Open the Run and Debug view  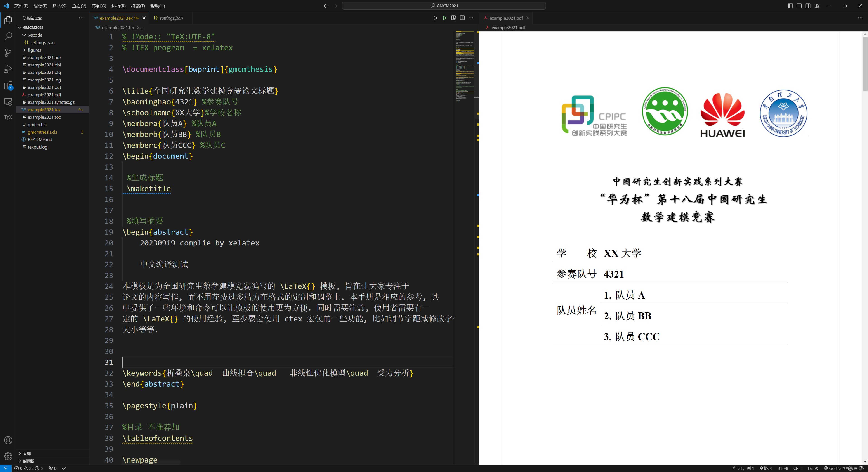click(x=8, y=69)
